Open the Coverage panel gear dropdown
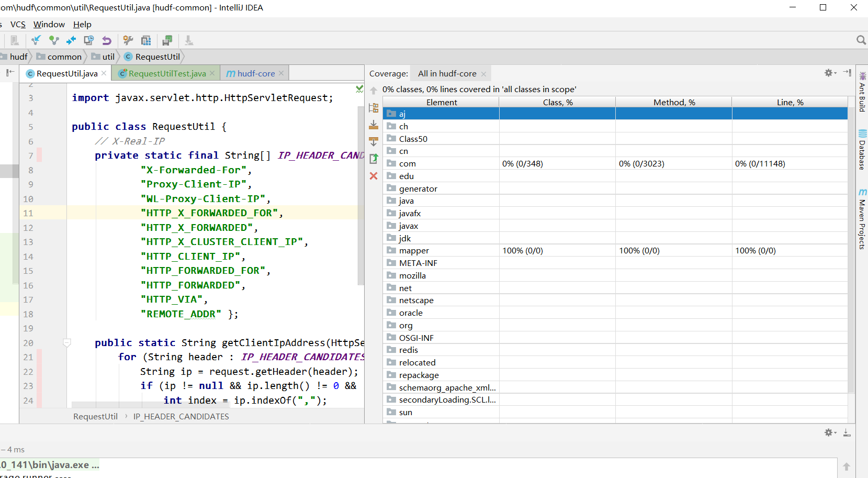 [x=830, y=73]
